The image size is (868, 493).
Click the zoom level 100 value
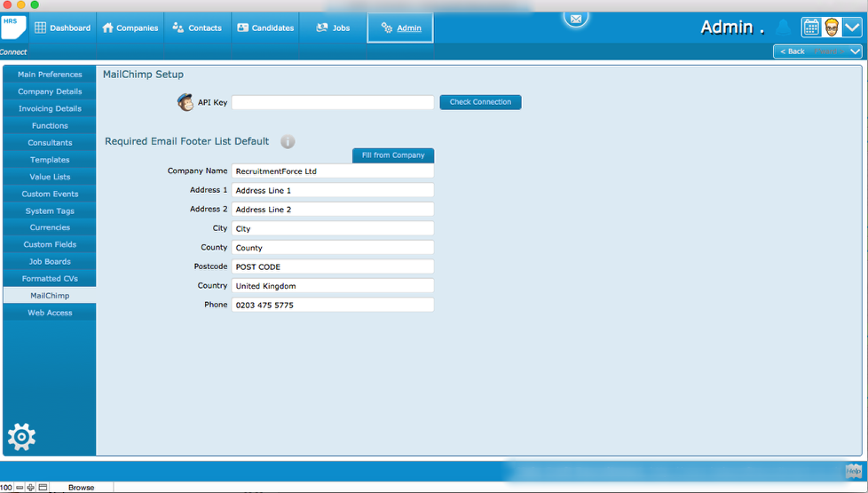tap(6, 488)
